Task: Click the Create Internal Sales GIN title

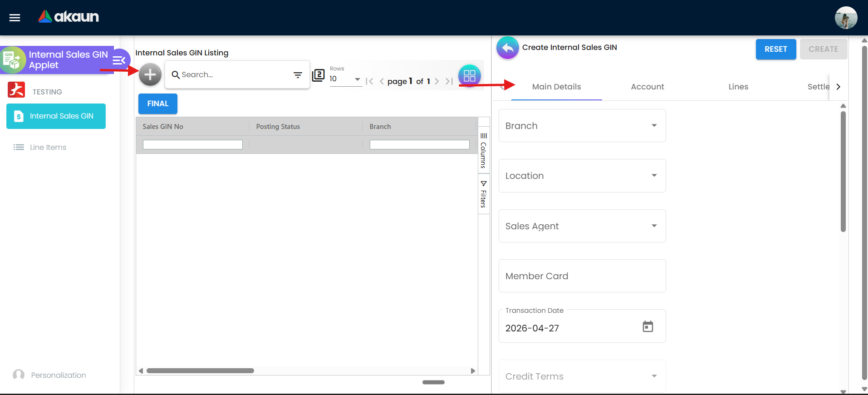Action: 569,47
